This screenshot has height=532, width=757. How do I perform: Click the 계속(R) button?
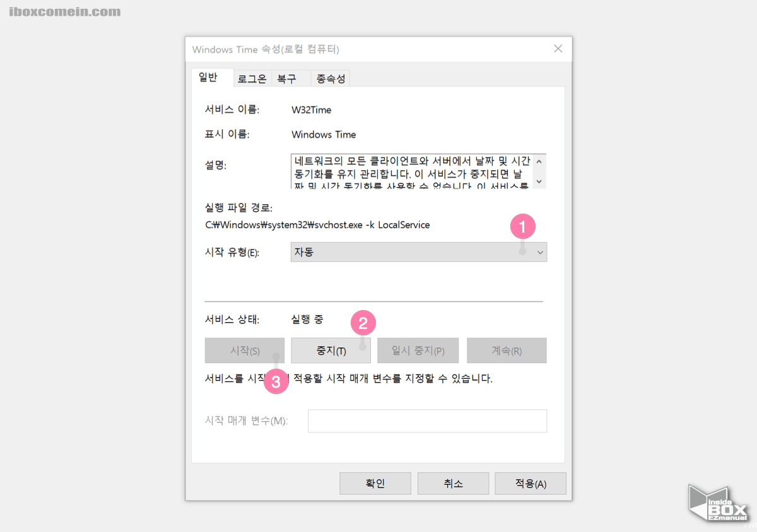(x=507, y=350)
